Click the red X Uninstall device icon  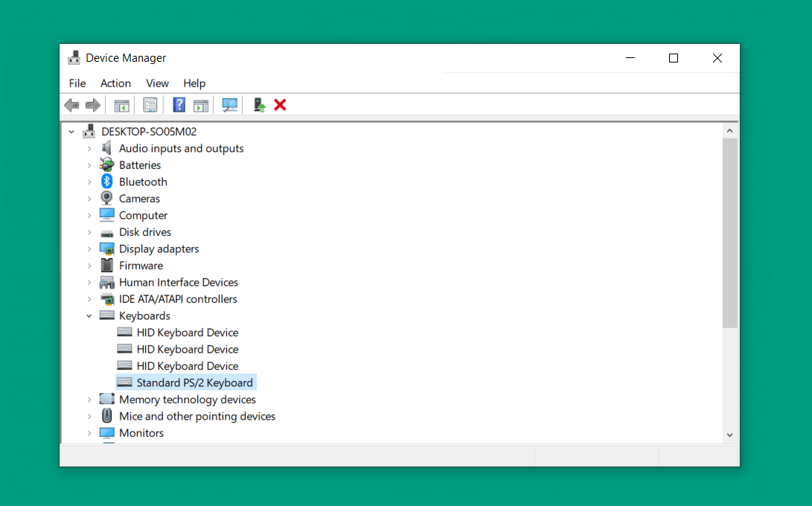pos(280,105)
